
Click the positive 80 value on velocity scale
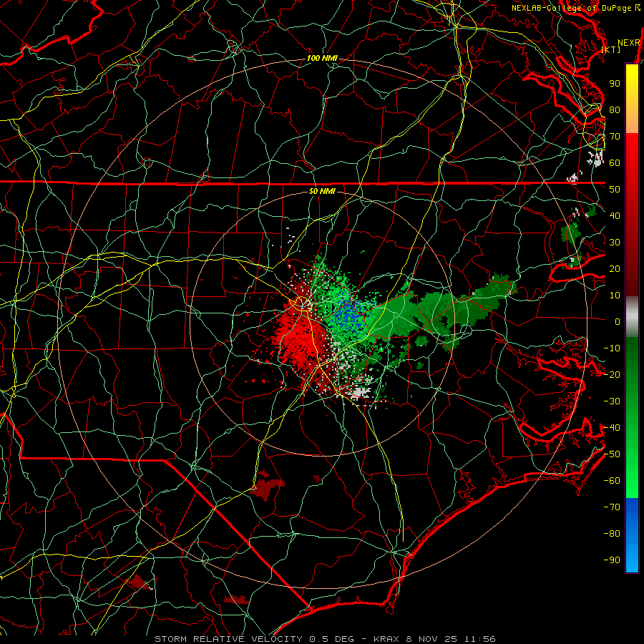coord(615,109)
